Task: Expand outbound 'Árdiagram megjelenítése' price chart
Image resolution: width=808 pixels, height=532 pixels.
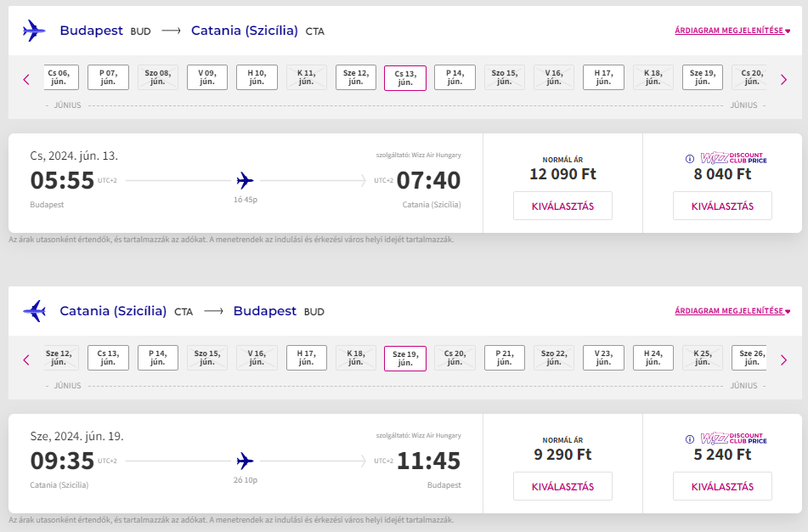Action: [x=732, y=31]
